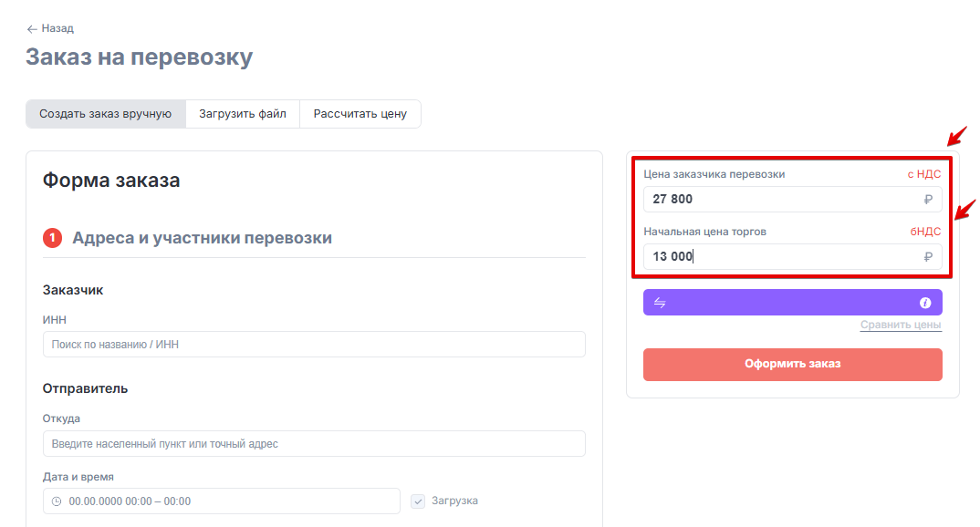Click the ruble icon in Цена заказчика перевозки field

(928, 199)
